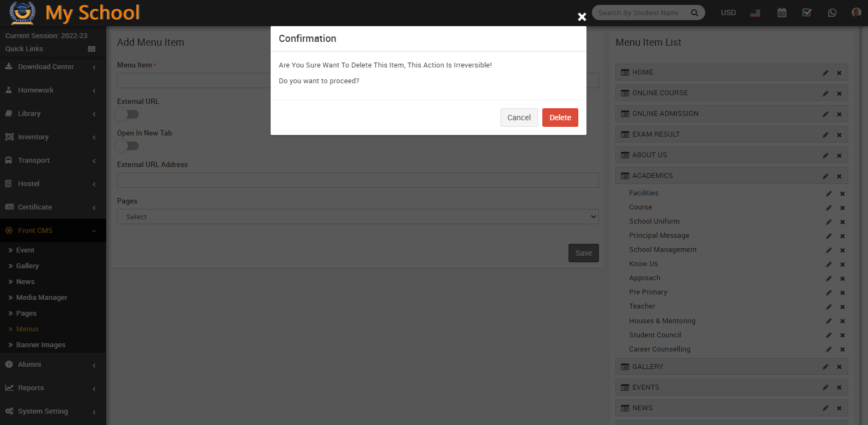The height and width of the screenshot is (425, 868).
Task: Open Banner Images submenu item
Action: (41, 345)
